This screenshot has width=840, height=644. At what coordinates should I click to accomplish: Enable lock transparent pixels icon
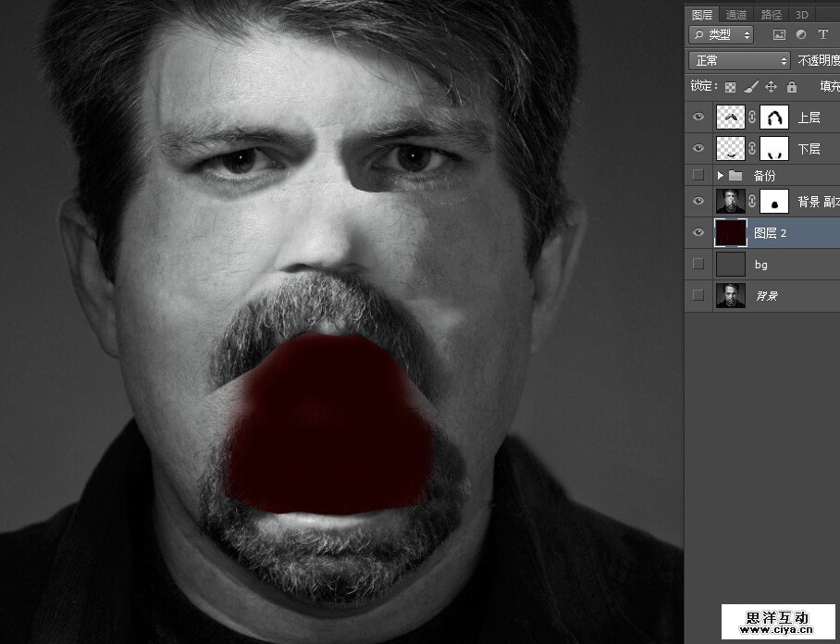731,87
